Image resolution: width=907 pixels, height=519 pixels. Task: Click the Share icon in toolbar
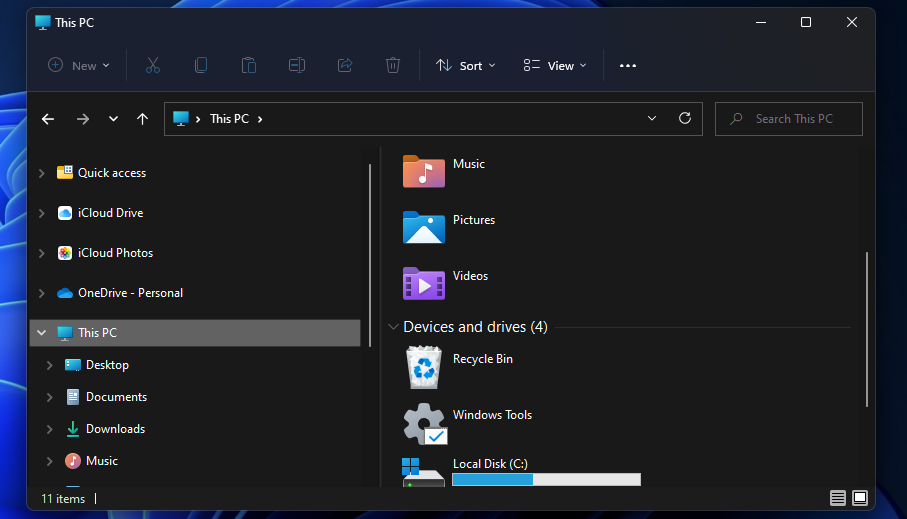[x=345, y=65]
